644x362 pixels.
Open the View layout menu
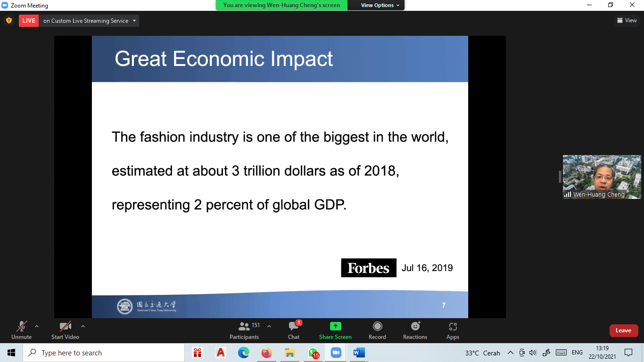point(627,20)
